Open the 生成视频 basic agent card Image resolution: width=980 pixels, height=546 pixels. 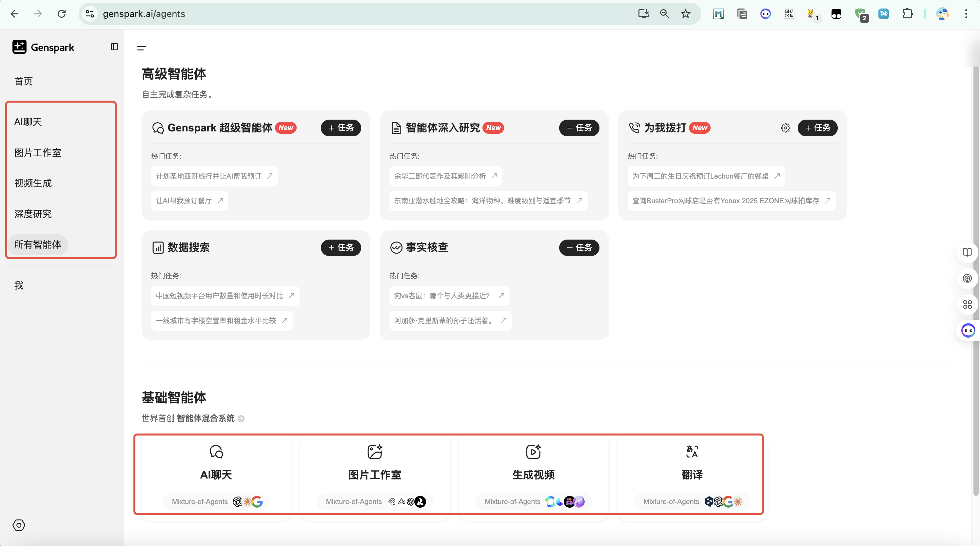533,478
